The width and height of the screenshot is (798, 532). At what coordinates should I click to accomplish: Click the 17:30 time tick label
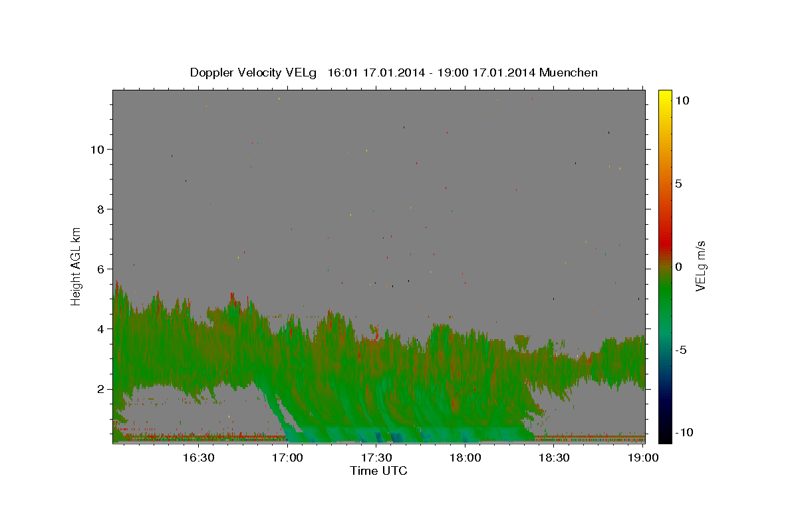[x=376, y=458]
